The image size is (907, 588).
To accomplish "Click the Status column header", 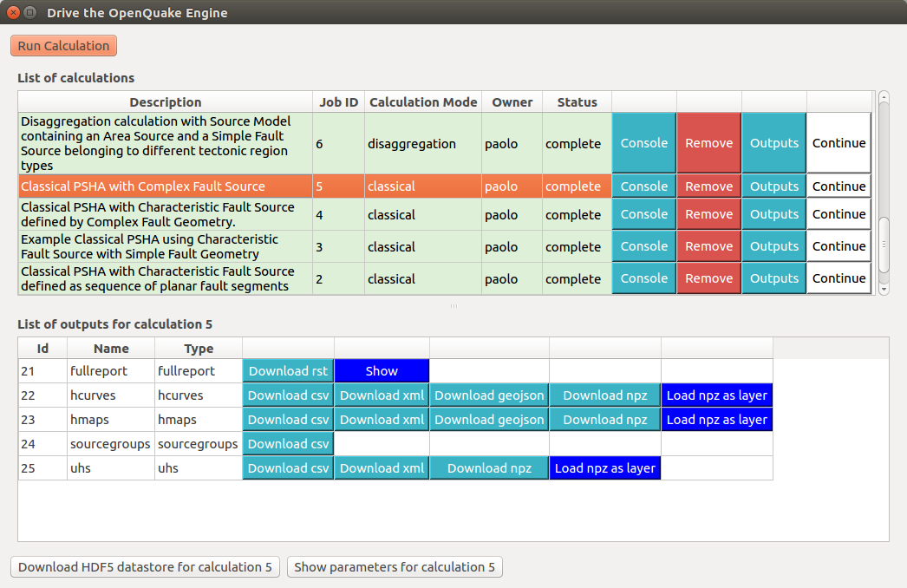I will (576, 101).
